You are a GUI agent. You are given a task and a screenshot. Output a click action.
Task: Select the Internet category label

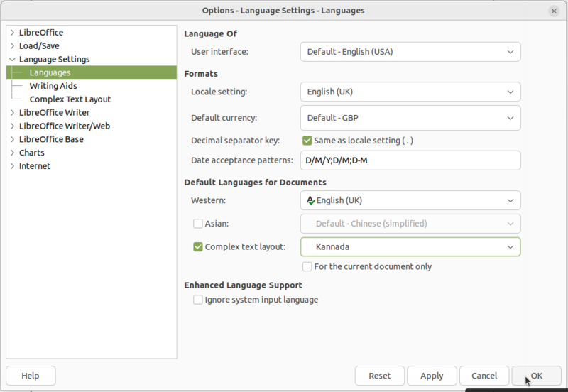tap(34, 166)
